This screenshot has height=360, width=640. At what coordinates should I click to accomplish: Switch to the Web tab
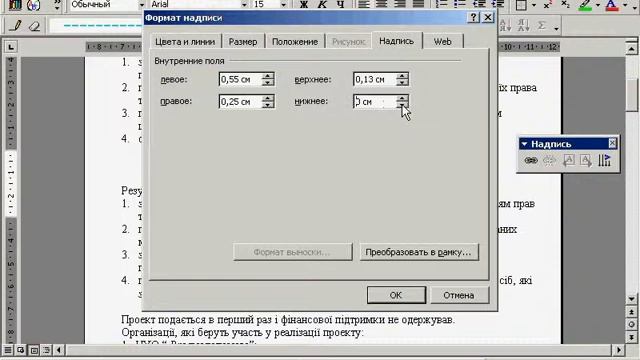tap(442, 42)
